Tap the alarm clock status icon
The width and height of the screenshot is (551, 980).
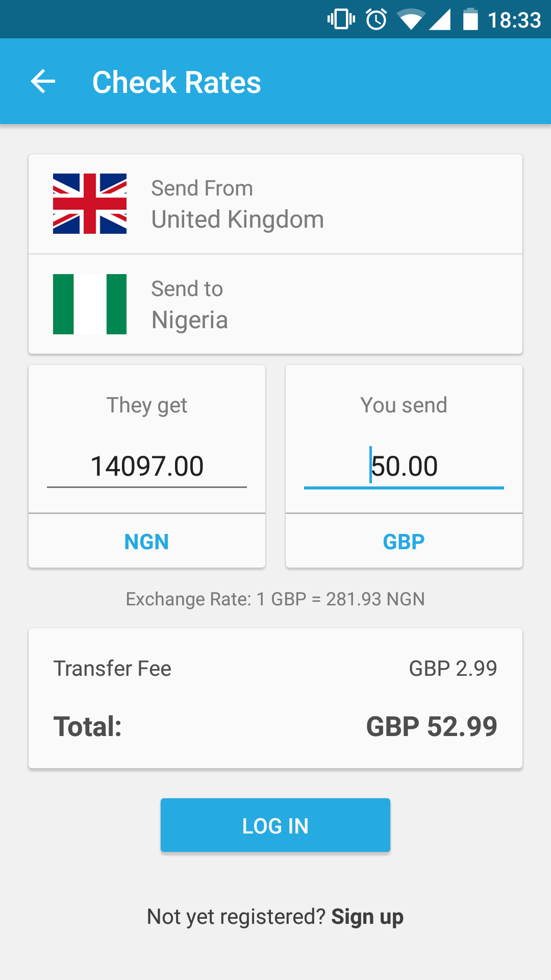coord(377,19)
